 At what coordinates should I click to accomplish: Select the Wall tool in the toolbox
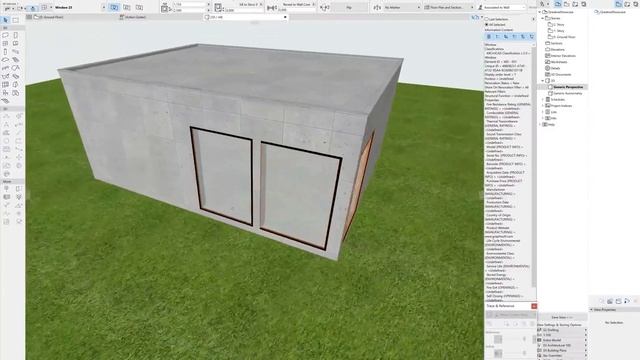click(5, 36)
